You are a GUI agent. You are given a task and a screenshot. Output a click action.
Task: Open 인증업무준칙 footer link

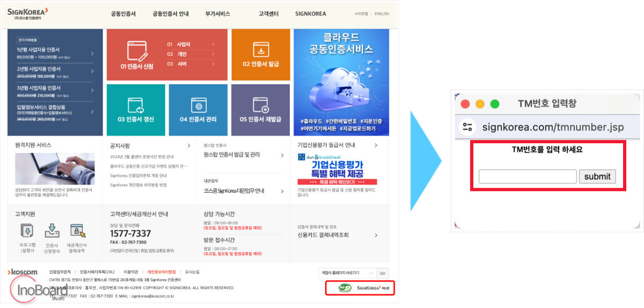[60, 272]
